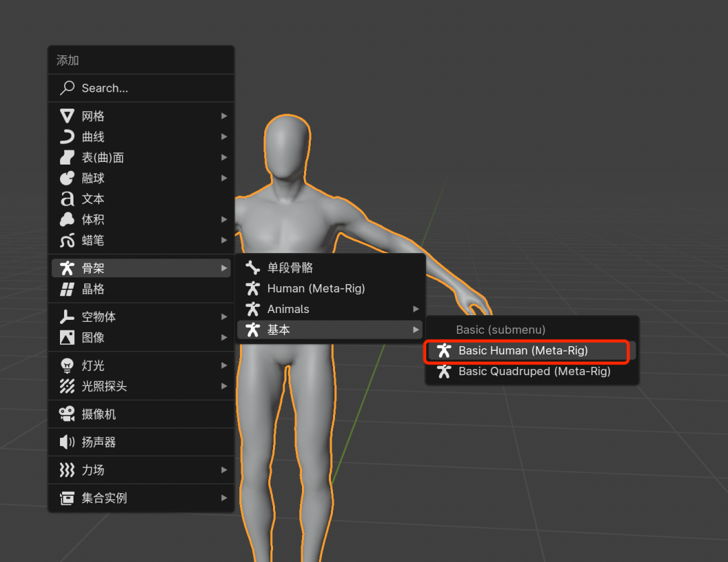Click the 网格 mesh triangle icon
728x562 pixels.
[x=67, y=116]
